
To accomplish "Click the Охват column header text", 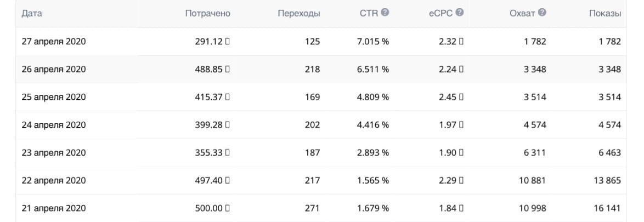I will 522,13.
